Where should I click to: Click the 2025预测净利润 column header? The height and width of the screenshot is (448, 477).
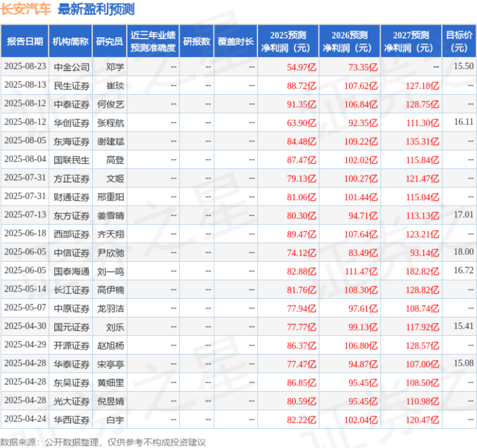(288, 41)
